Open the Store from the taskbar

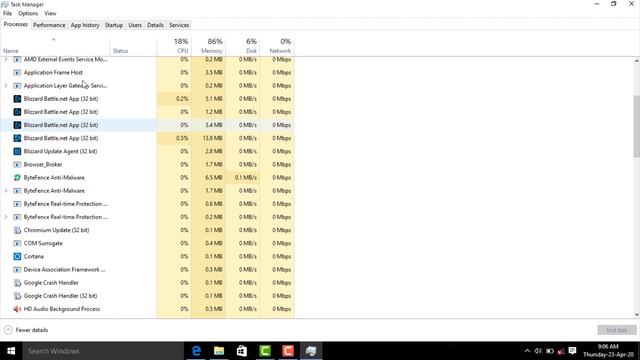(x=242, y=351)
